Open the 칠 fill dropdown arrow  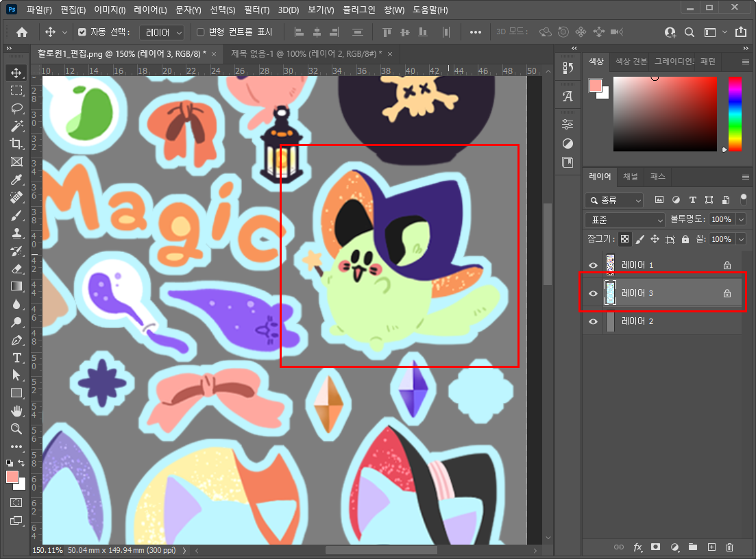[741, 239]
